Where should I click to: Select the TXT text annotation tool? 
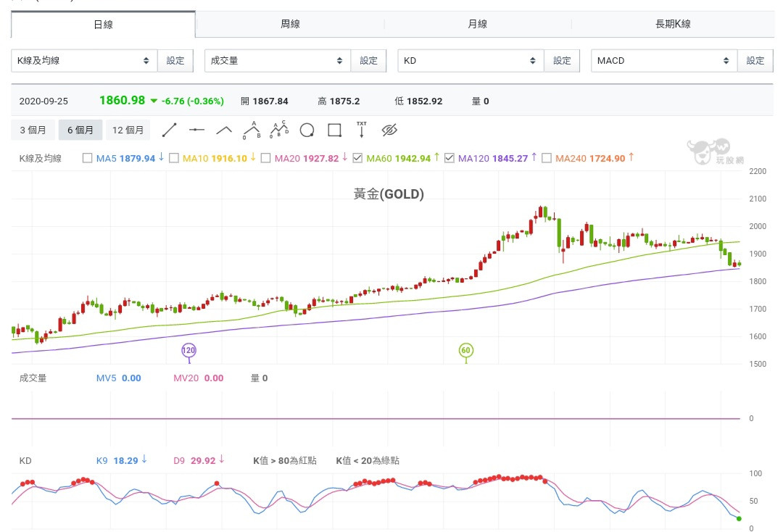coord(362,130)
